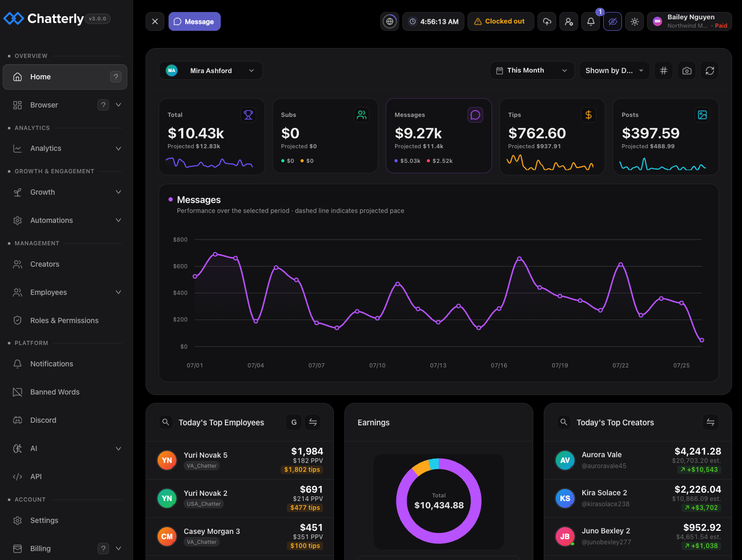Expand the Growth sidebar chevron

pyautogui.click(x=118, y=192)
